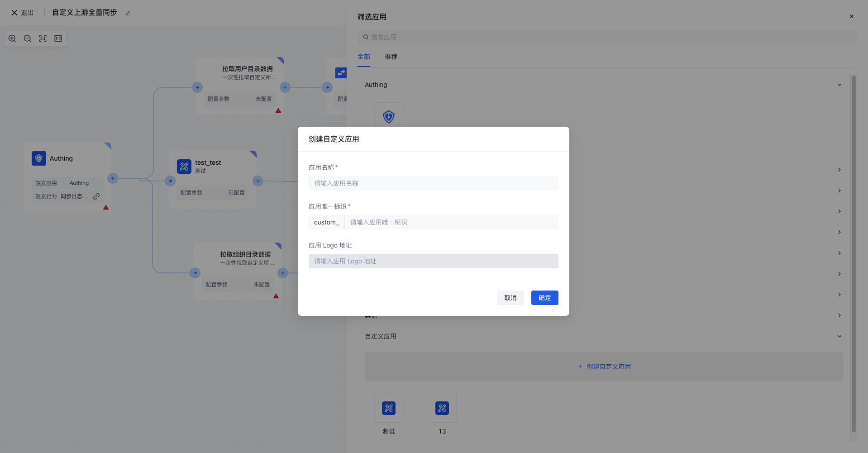Click the zoom in canvas icon
868x453 pixels.
tap(12, 38)
